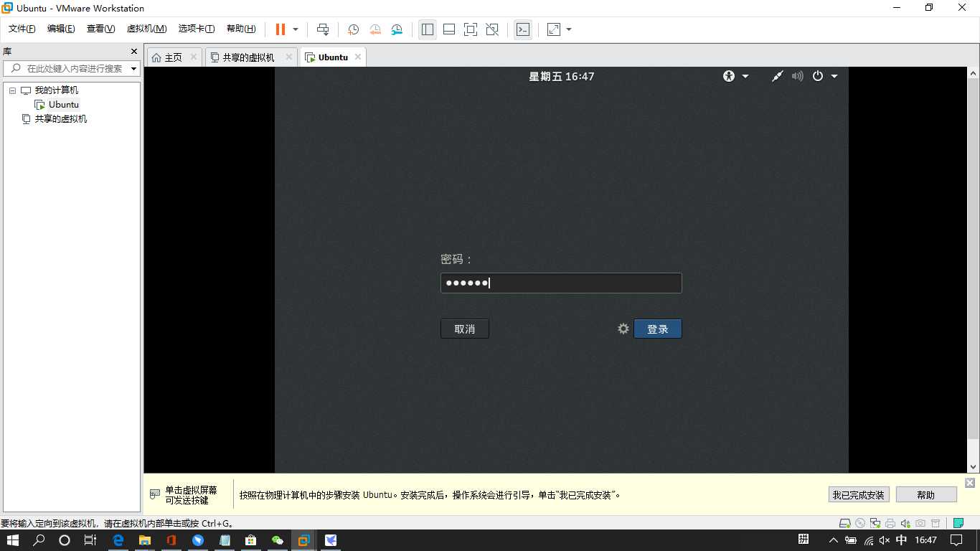Open the 编辑(E) menu
980x551 pixels.
(x=61, y=29)
